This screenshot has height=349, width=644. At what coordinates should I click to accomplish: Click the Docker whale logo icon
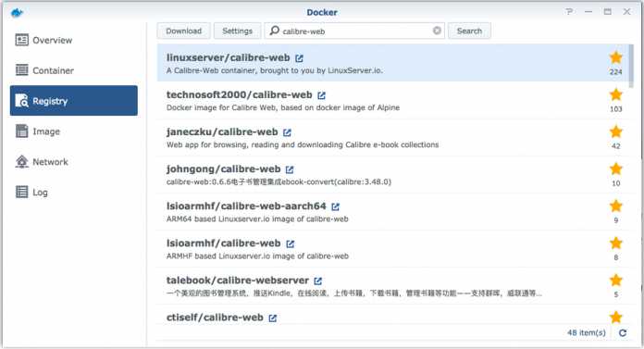pyautogui.click(x=17, y=13)
